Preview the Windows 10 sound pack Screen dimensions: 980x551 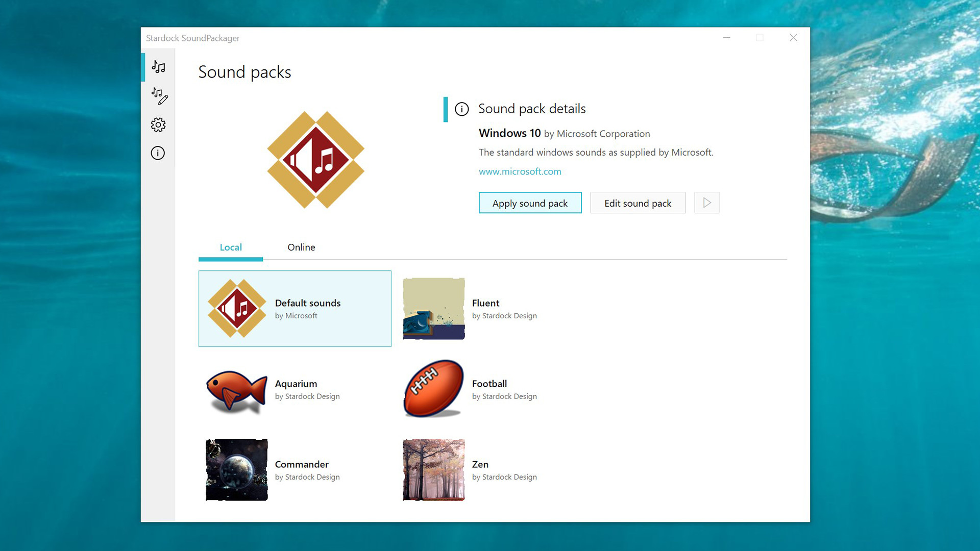[706, 203]
